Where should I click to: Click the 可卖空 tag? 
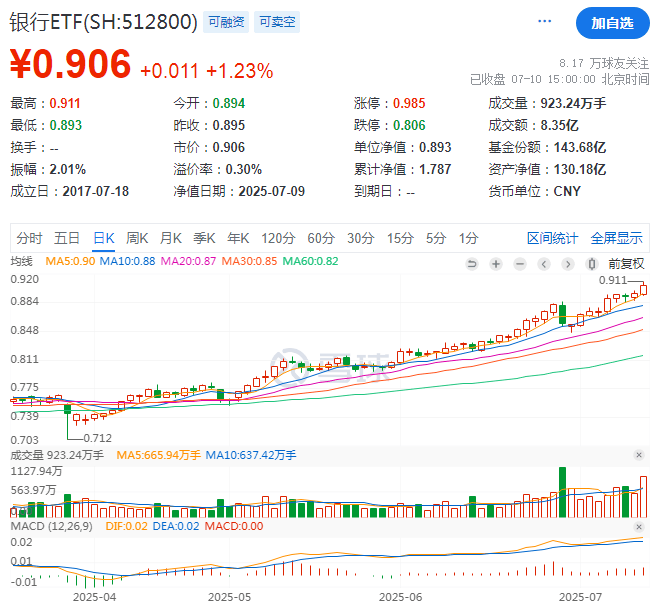pyautogui.click(x=277, y=22)
